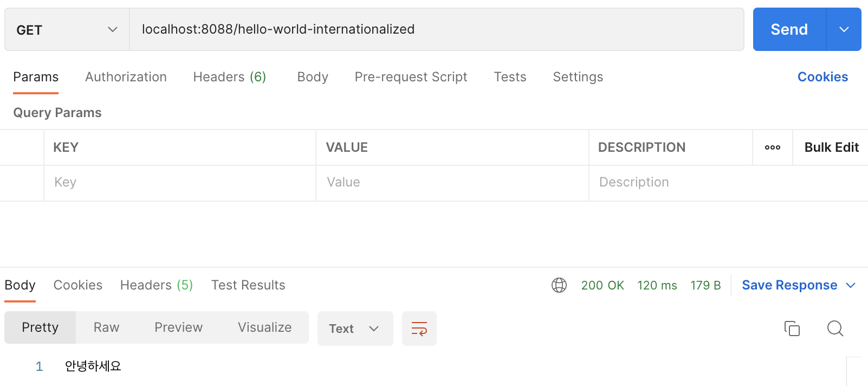Click the 120 ms response time
Viewport: 868px width, 386px height.
pos(657,285)
